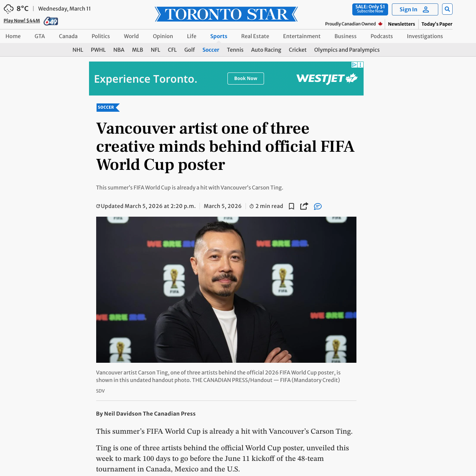Click the Carson Ting article photo
This screenshot has width=476, height=476.
pyautogui.click(x=226, y=290)
